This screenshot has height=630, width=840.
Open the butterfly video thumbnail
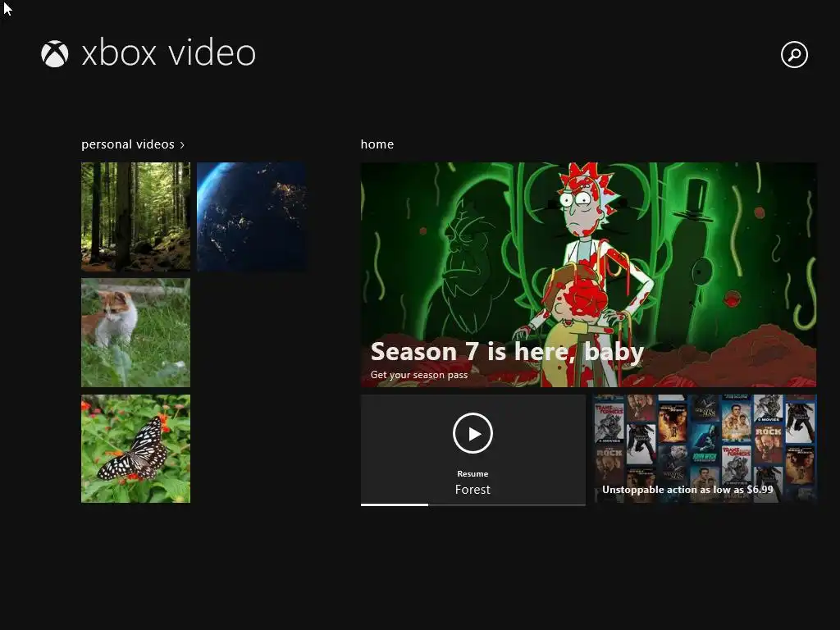135,449
